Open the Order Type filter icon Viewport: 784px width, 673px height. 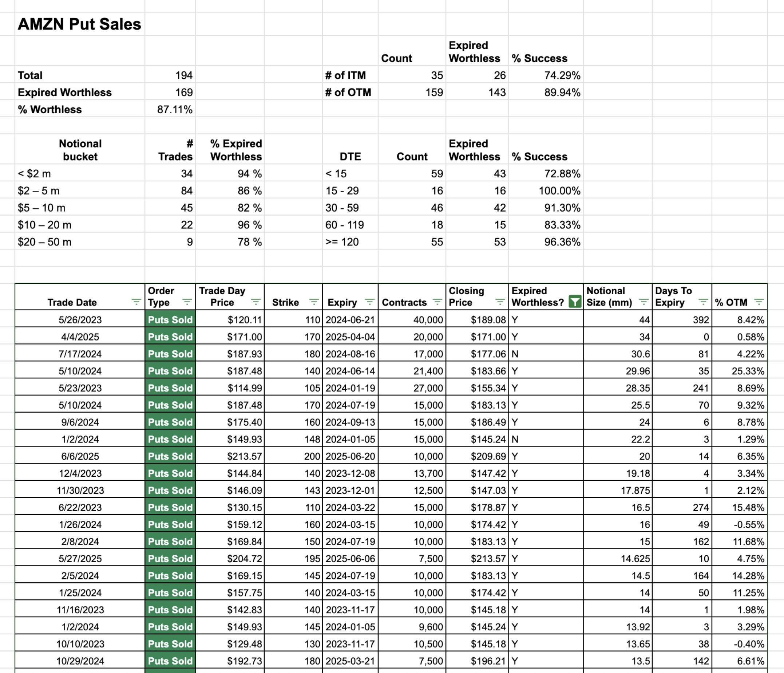click(187, 302)
